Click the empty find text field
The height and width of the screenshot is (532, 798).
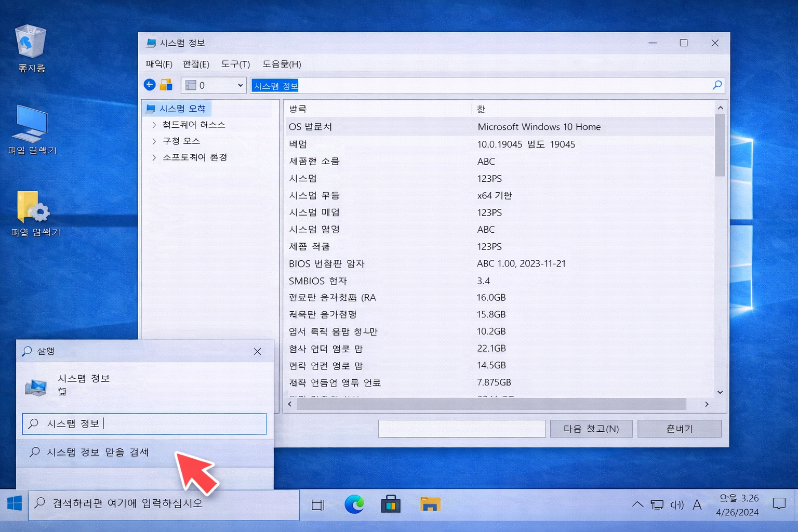click(x=462, y=429)
